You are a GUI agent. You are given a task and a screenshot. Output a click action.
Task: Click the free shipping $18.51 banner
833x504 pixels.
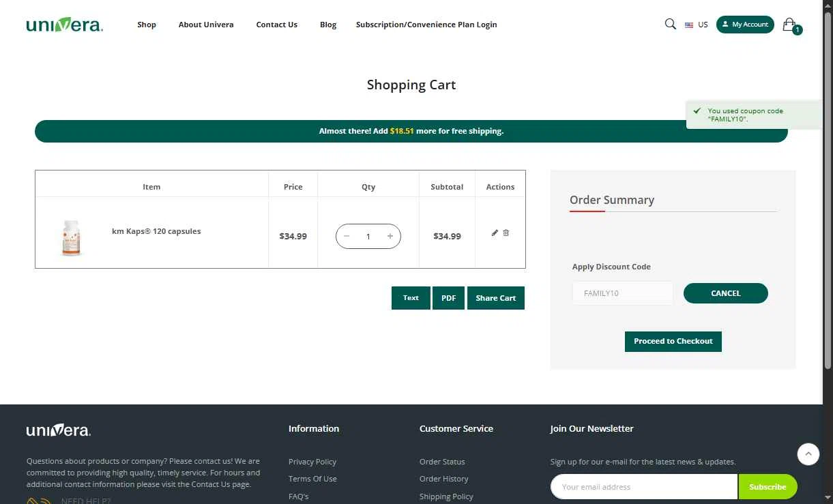[x=411, y=131]
